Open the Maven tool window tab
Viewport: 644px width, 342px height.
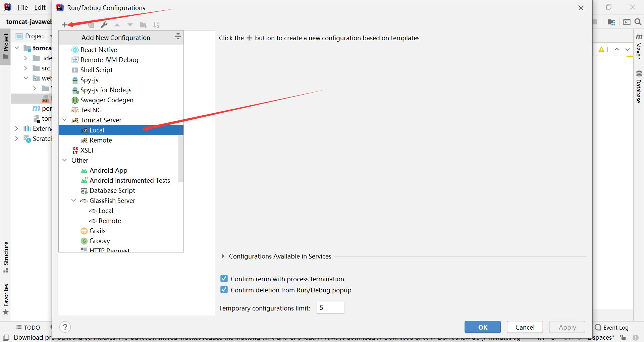click(x=639, y=46)
